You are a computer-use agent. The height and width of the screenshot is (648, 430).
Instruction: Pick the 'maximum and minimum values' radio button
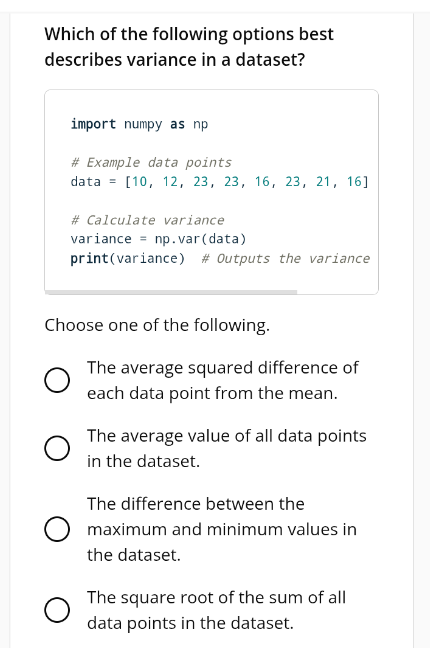57,529
